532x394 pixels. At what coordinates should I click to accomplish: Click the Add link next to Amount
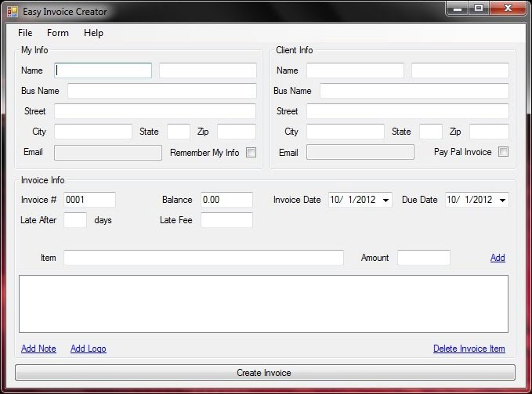498,258
